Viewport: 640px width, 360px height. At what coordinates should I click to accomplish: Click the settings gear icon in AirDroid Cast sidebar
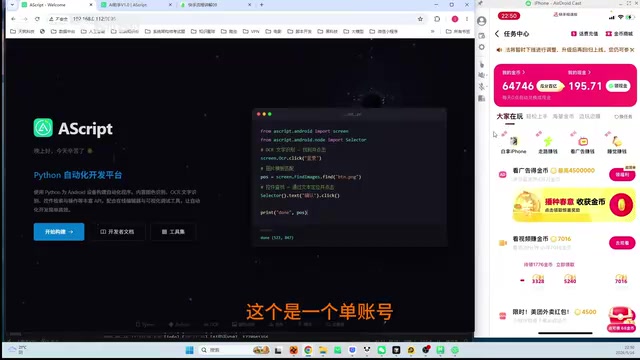pos(482,47)
